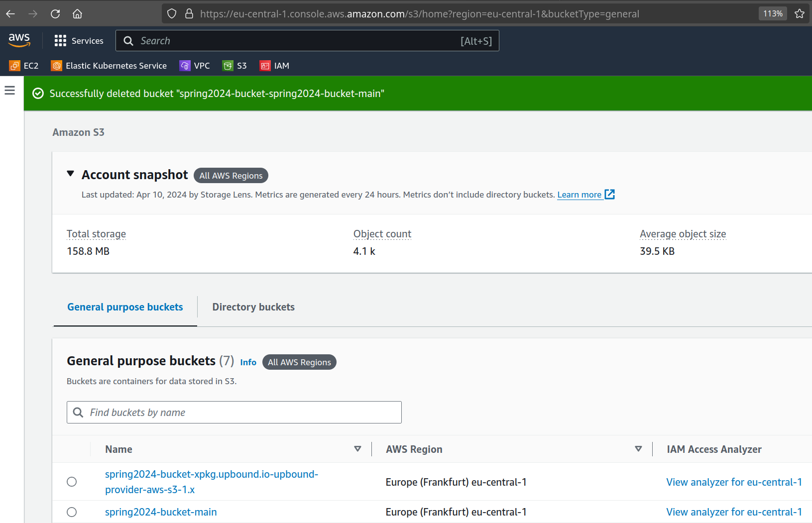Click the green success check icon

coord(38,94)
